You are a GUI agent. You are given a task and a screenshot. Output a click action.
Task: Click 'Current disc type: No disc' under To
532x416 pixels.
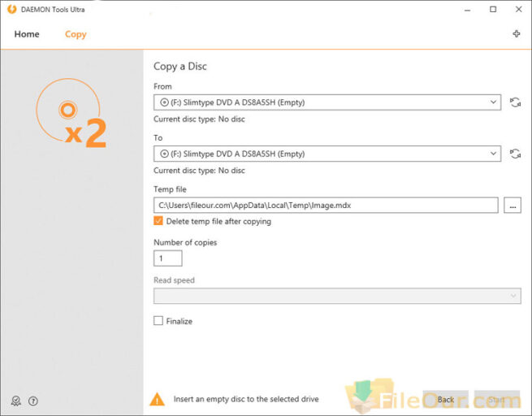199,171
